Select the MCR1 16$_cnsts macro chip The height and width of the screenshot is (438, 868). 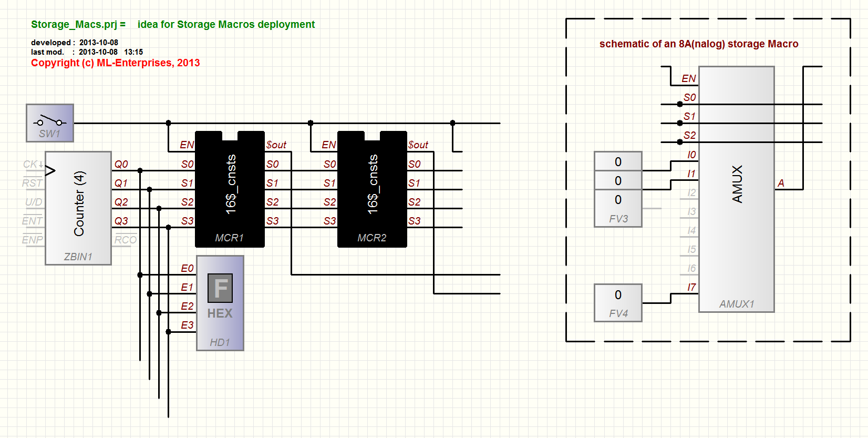click(x=230, y=189)
